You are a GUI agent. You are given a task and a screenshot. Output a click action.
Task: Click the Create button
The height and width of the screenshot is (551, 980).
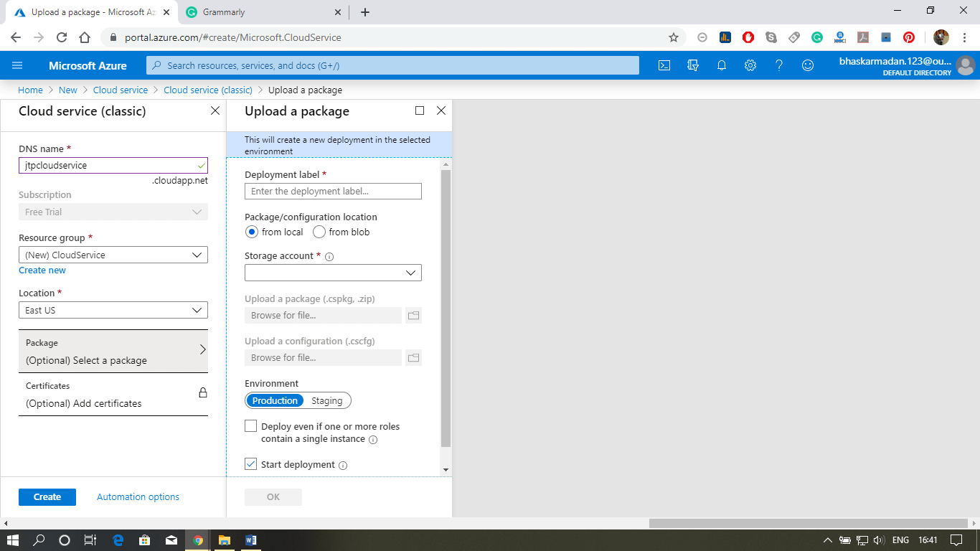47,497
